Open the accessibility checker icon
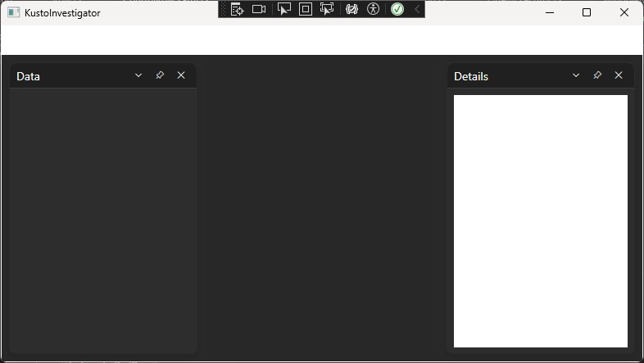 [x=374, y=9]
